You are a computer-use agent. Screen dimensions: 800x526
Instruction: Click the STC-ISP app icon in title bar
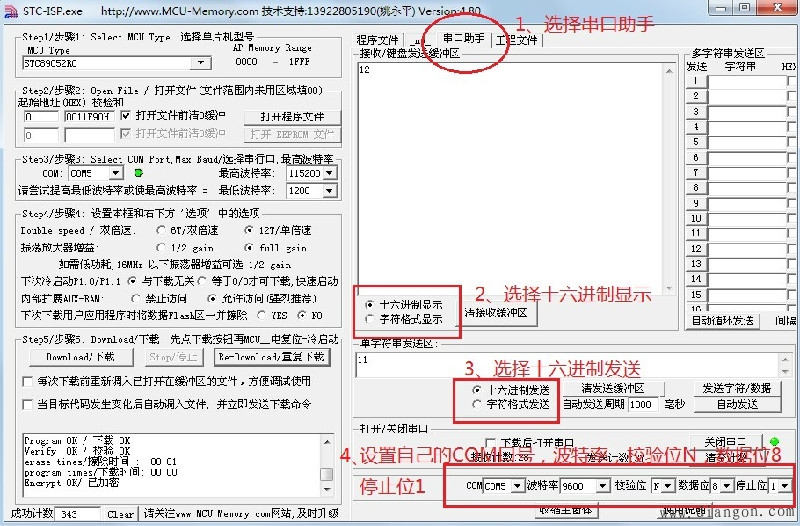click(x=10, y=10)
